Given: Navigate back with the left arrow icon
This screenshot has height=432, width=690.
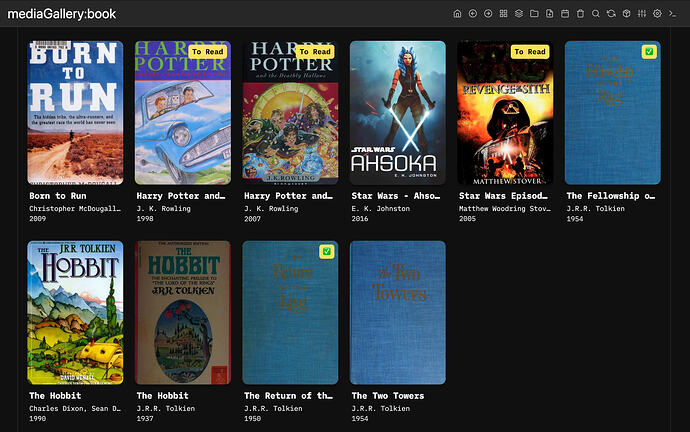Looking at the screenshot, I should pyautogui.click(x=473, y=14).
